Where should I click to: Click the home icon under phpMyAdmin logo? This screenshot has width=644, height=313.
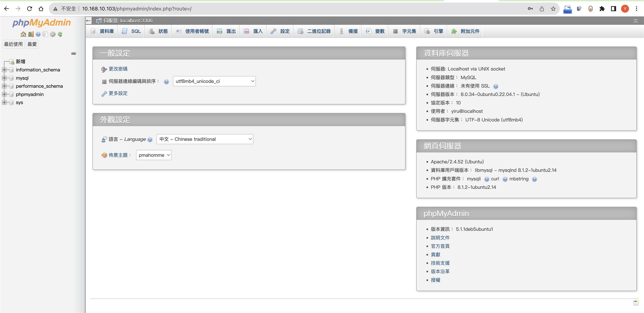click(x=23, y=34)
